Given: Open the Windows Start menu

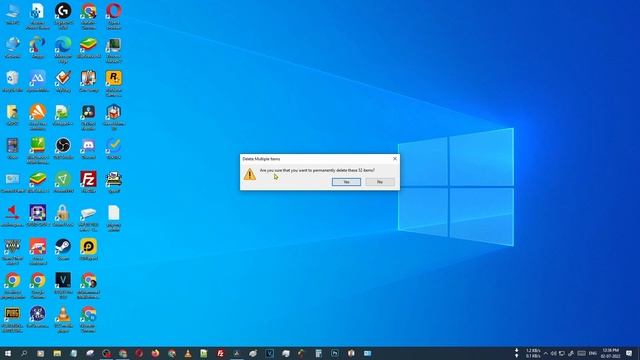Looking at the screenshot, I should click(x=8, y=353).
